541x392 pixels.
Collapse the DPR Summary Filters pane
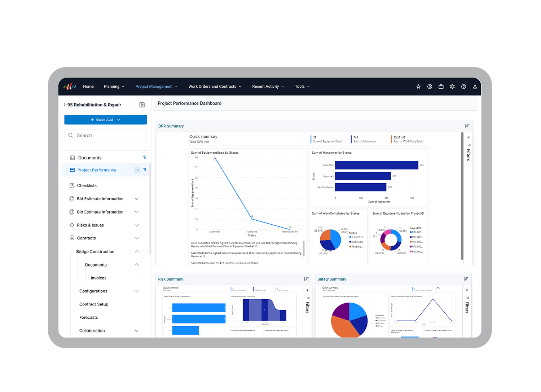pos(468,137)
